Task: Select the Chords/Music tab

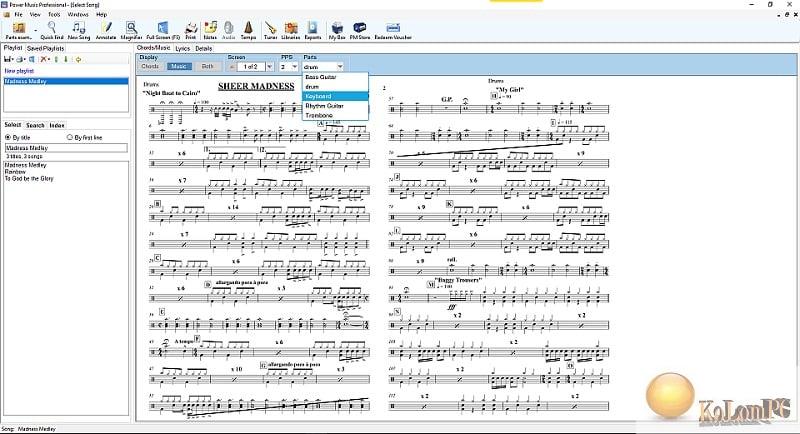Action: (x=154, y=48)
